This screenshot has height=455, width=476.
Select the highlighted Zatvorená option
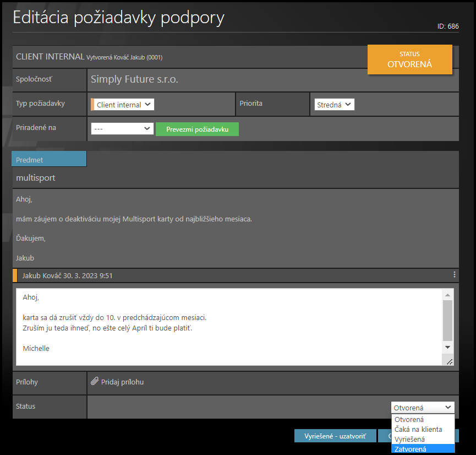(x=411, y=449)
